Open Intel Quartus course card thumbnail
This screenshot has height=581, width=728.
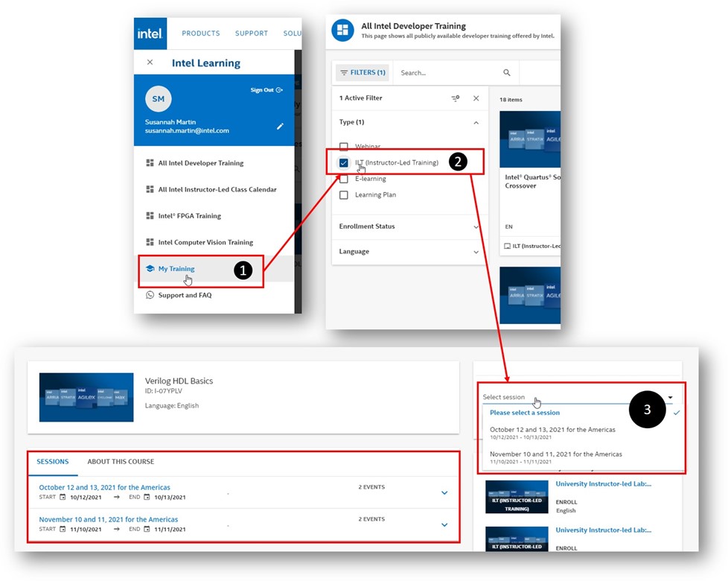[530, 139]
